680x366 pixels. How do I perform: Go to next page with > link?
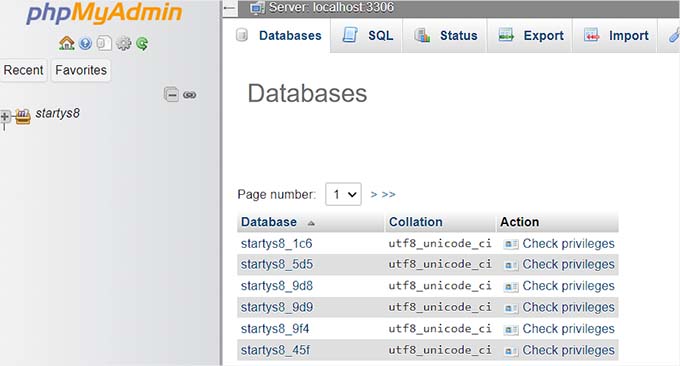(373, 195)
